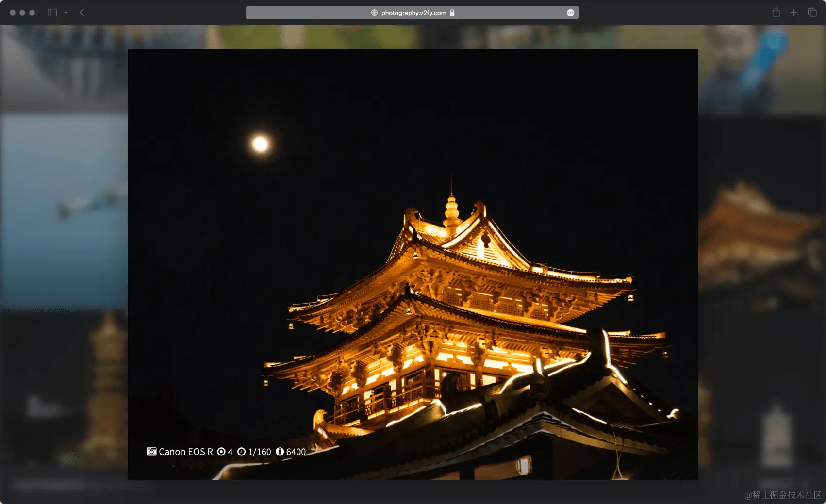Screen dimensions: 826x504
Task: Click the ISO info icon
Action: 280,452
